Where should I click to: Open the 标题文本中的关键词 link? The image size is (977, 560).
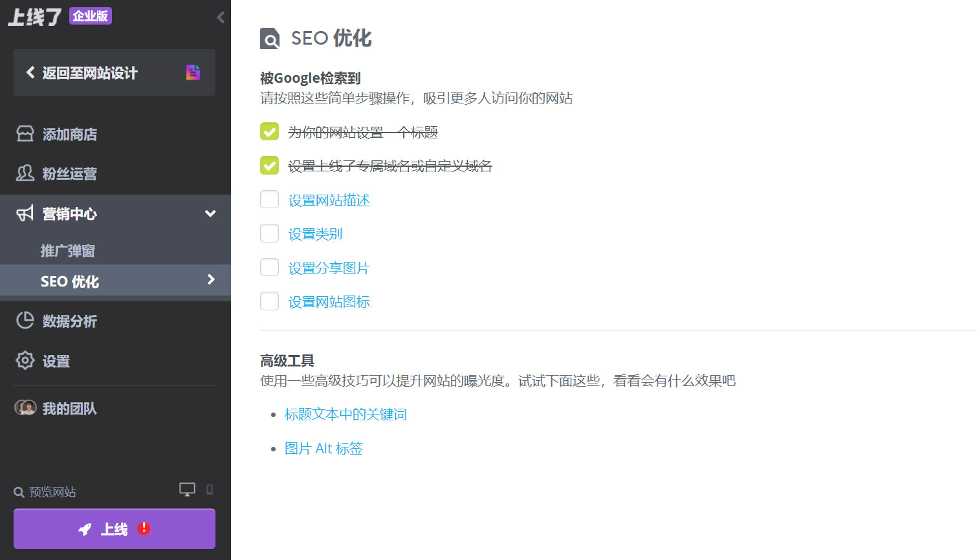coord(345,414)
